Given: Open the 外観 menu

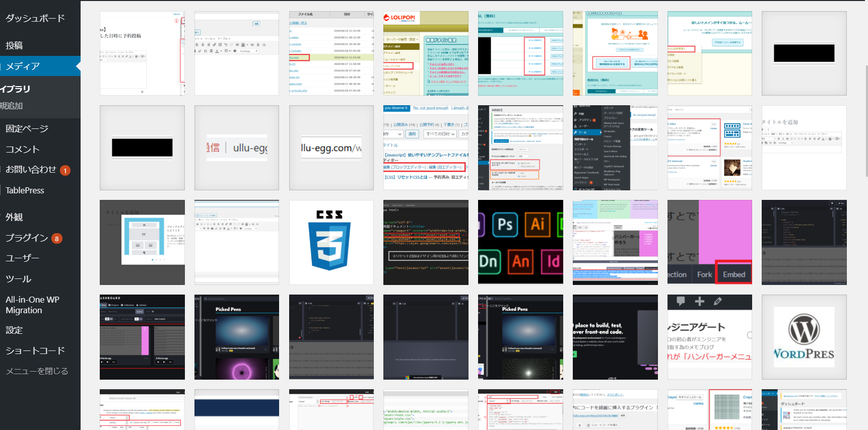Looking at the screenshot, I should [14, 217].
